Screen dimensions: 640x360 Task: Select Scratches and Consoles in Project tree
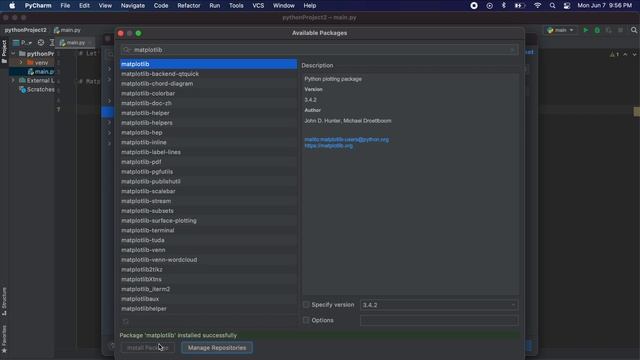point(37,89)
